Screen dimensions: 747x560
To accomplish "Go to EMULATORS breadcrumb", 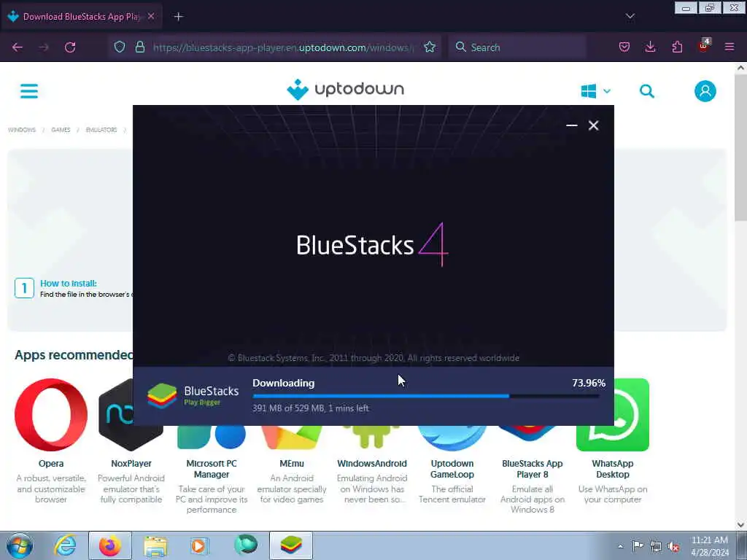I will [101, 130].
